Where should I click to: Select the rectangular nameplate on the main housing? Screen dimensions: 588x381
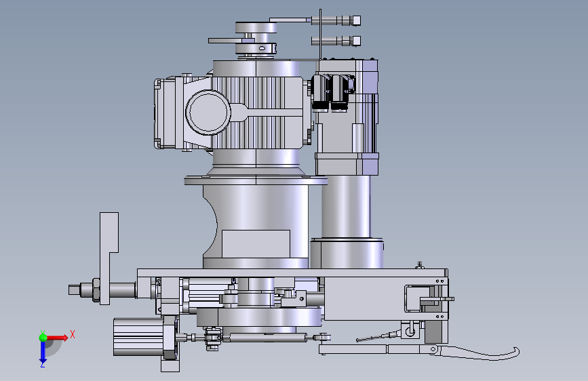(x=256, y=244)
